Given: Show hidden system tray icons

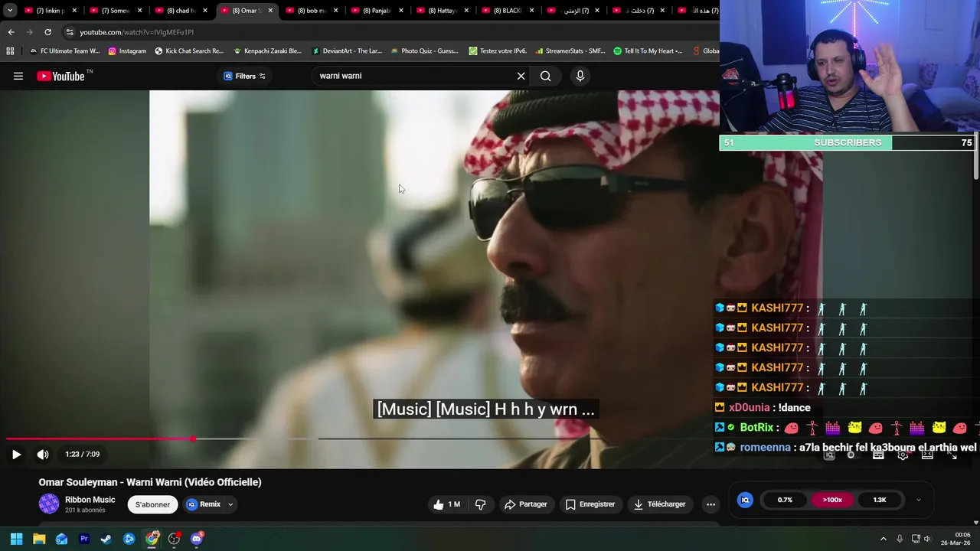Looking at the screenshot, I should [x=883, y=539].
